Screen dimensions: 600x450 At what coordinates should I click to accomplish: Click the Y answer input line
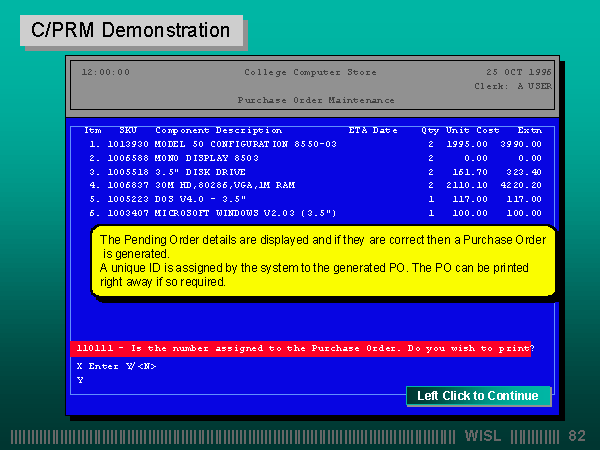point(80,380)
